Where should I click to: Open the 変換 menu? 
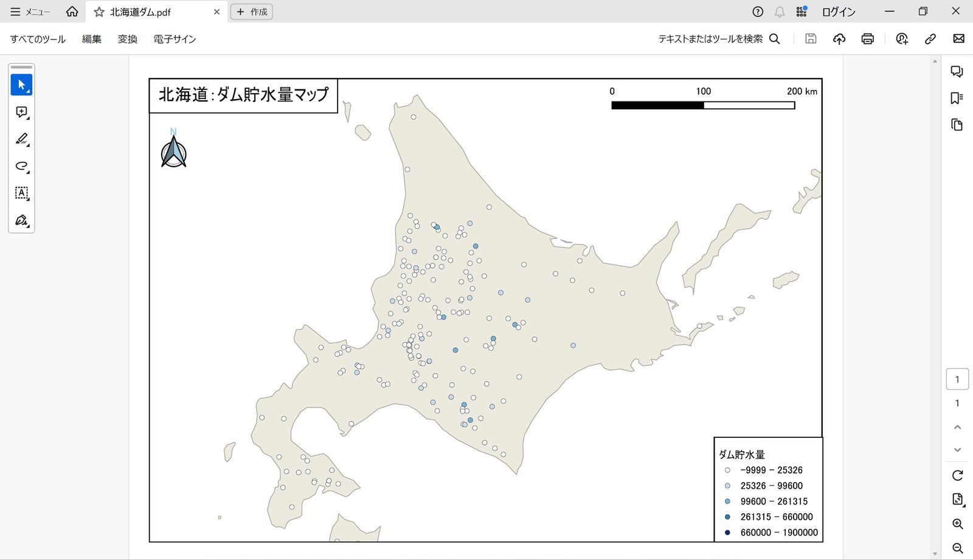[128, 39]
